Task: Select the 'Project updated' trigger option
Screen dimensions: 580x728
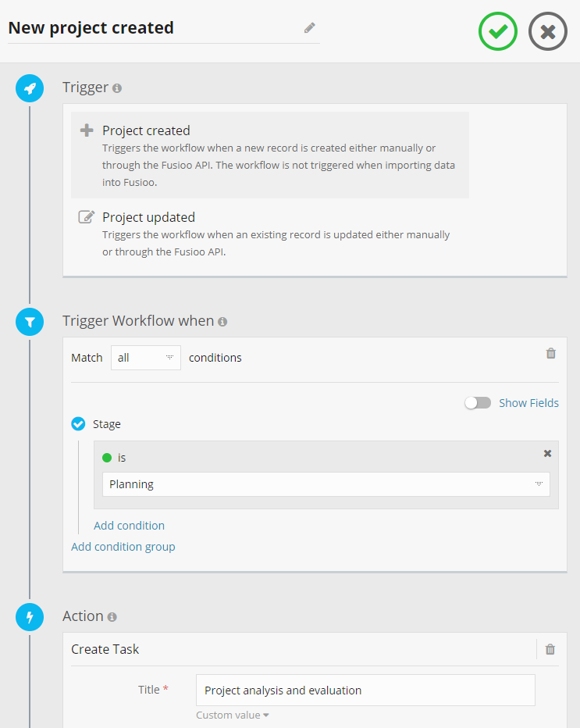Action: [148, 217]
